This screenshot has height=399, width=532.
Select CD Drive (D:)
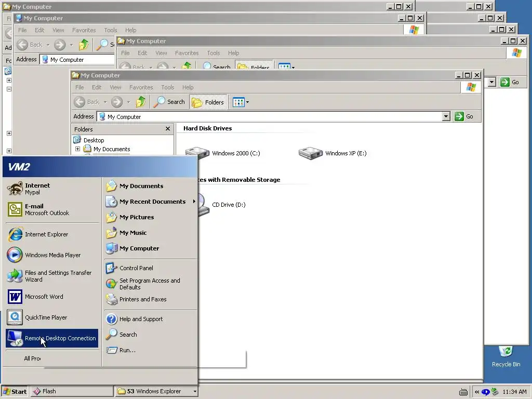(229, 205)
